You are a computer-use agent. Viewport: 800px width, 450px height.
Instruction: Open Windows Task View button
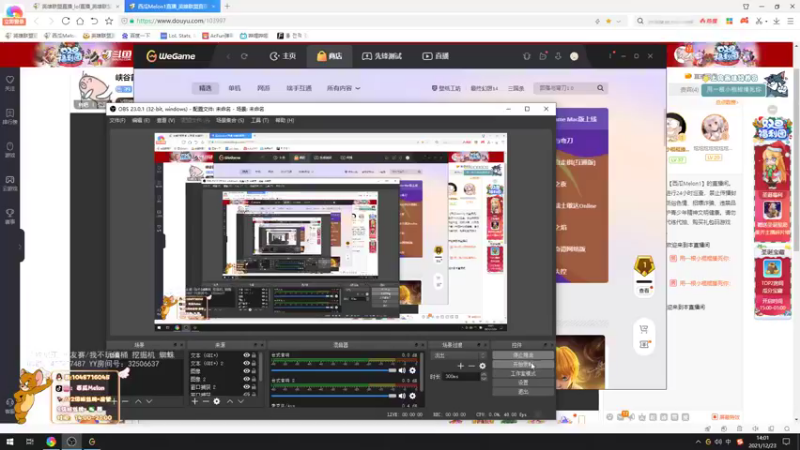(30, 442)
